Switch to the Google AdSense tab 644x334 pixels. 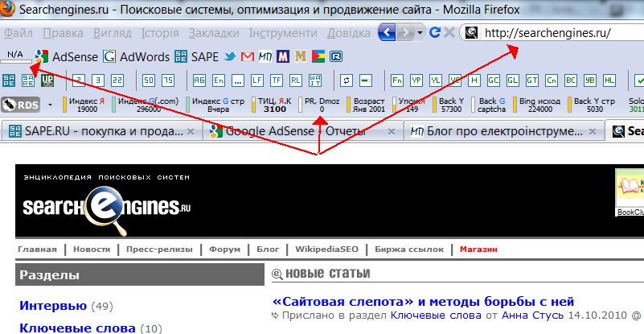point(302,131)
